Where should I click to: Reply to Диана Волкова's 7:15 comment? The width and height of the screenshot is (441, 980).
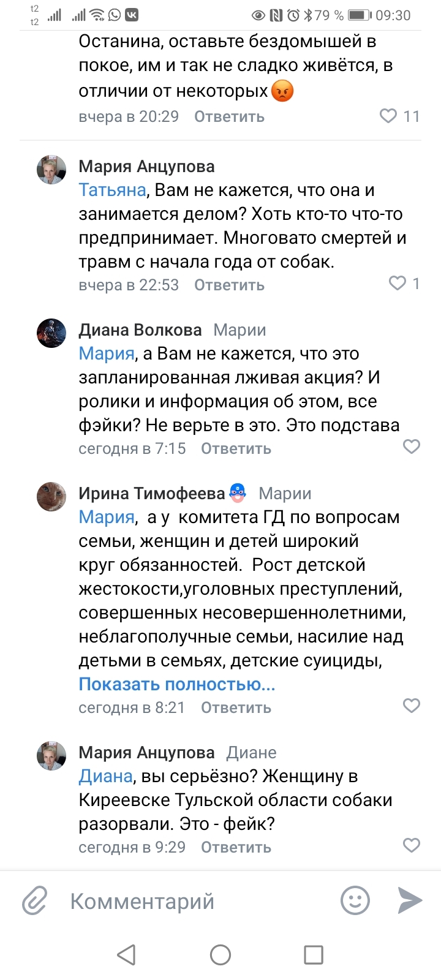pos(236,448)
